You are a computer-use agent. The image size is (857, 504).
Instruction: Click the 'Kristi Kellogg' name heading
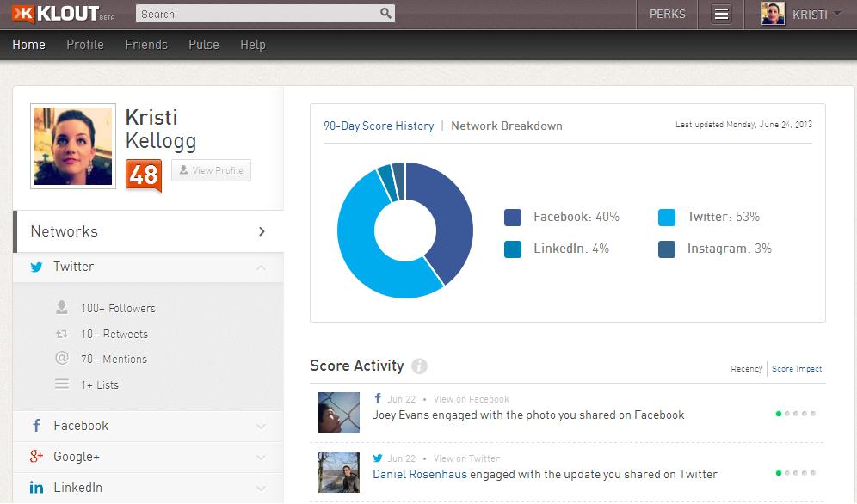pos(161,129)
